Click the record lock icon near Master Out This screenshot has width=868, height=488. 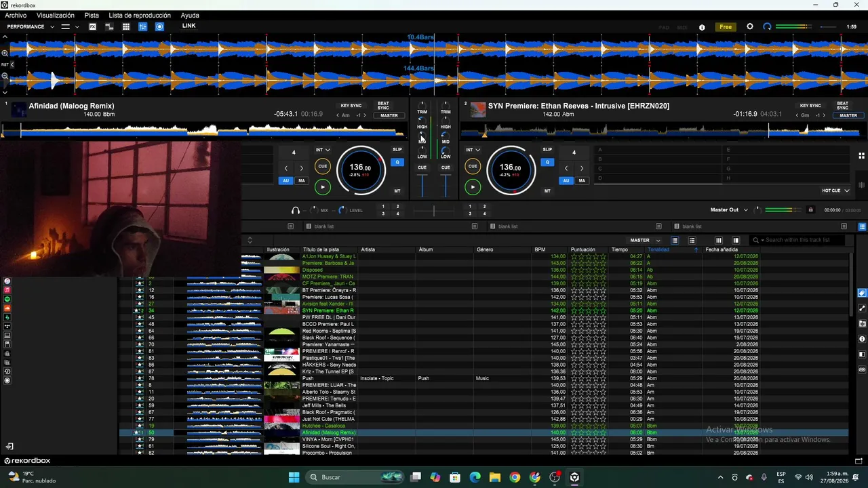pyautogui.click(x=810, y=210)
